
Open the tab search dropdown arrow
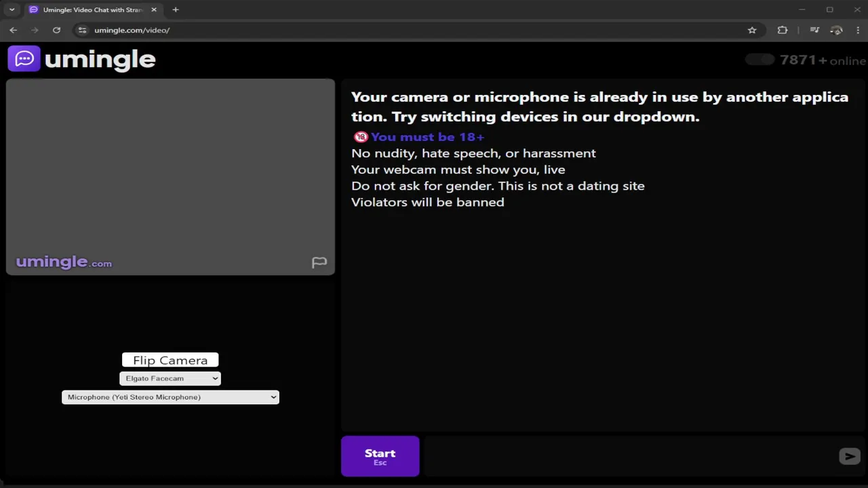tap(12, 9)
